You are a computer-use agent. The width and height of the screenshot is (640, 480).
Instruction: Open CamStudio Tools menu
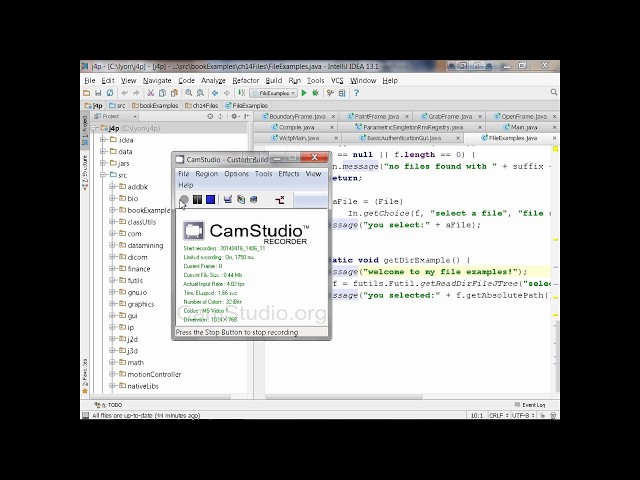click(263, 173)
